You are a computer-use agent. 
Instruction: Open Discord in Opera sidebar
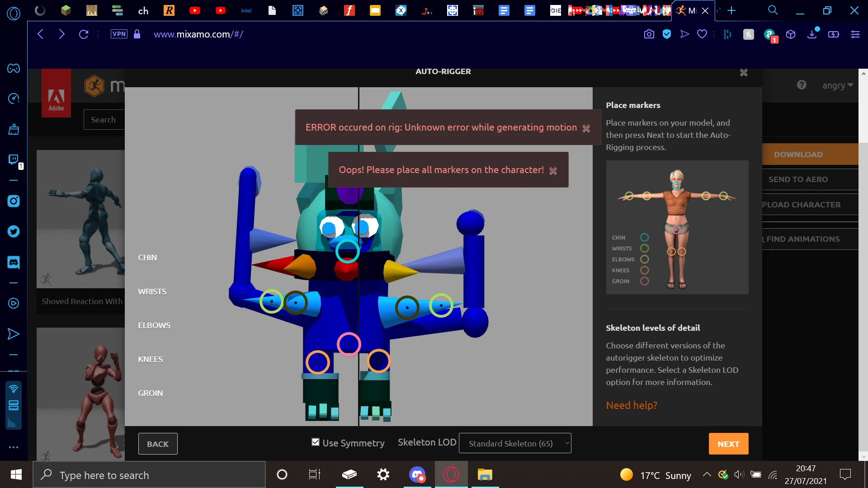(14, 262)
